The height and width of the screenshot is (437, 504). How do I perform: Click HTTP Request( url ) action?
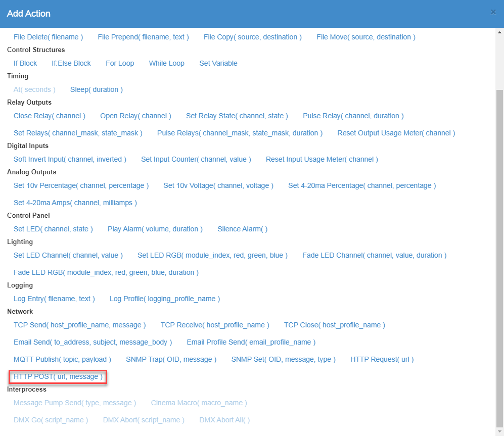pos(382,360)
